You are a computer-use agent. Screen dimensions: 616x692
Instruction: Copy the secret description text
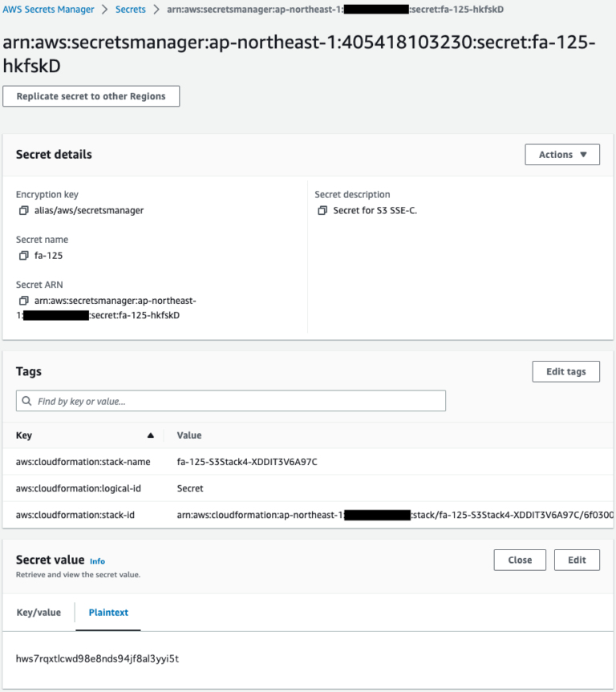tap(322, 211)
